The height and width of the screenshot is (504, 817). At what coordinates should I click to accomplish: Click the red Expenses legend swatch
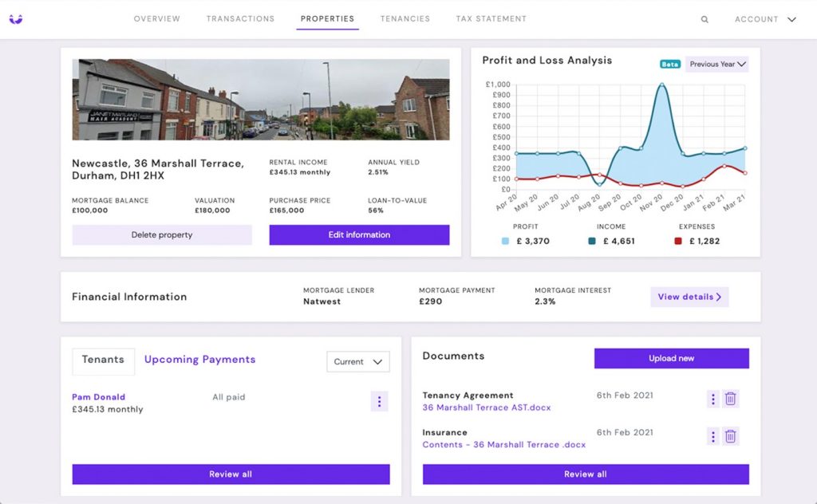pos(678,241)
